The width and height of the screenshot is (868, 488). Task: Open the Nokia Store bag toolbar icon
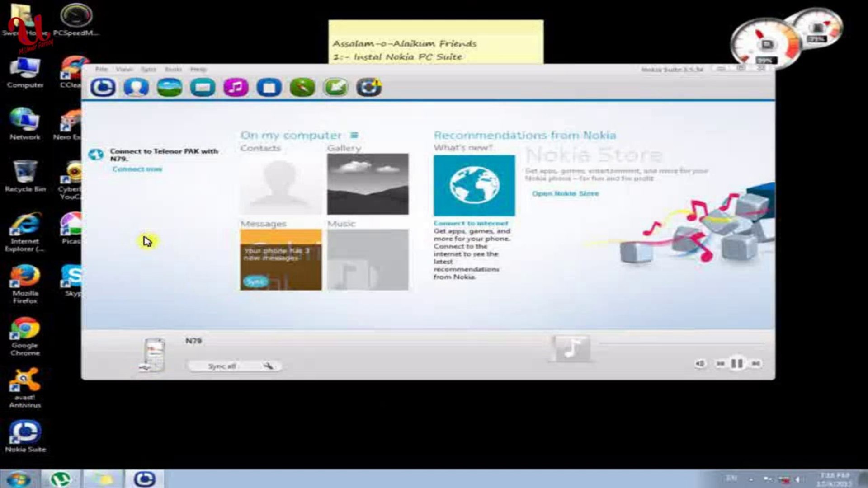point(269,87)
